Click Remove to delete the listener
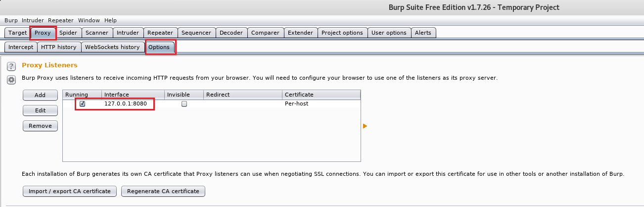The height and width of the screenshot is (207, 644). pyautogui.click(x=40, y=126)
